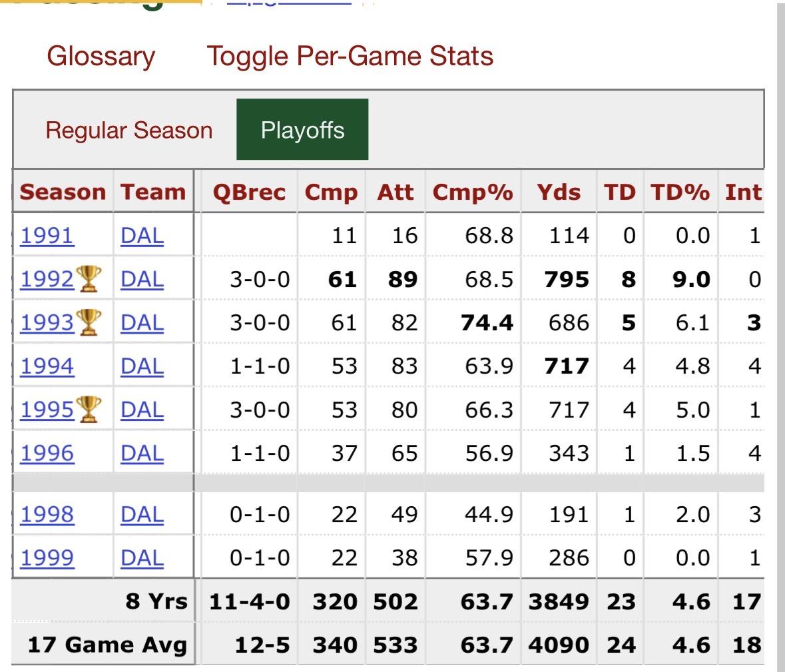Screen dimensions: 785x672
Task: Click the DAL team link for 1999
Action: (x=142, y=558)
